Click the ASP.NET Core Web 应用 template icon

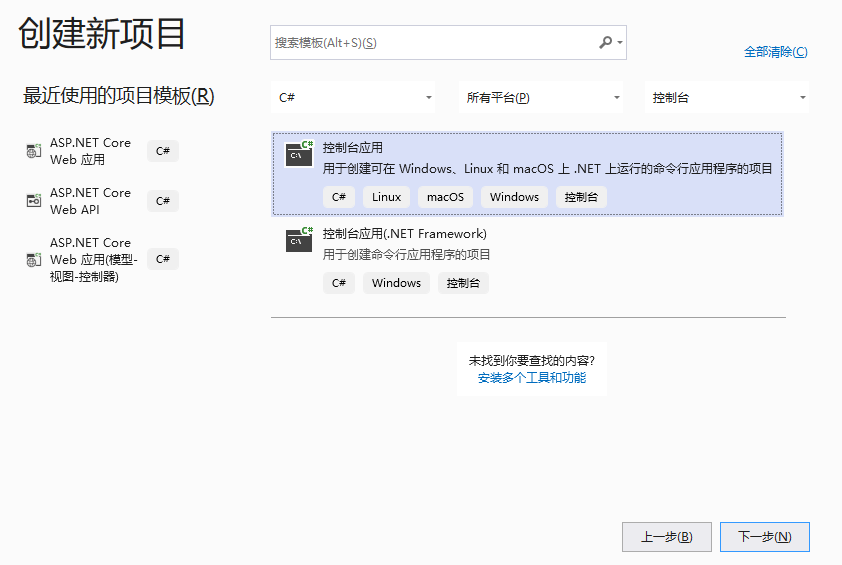pos(34,151)
